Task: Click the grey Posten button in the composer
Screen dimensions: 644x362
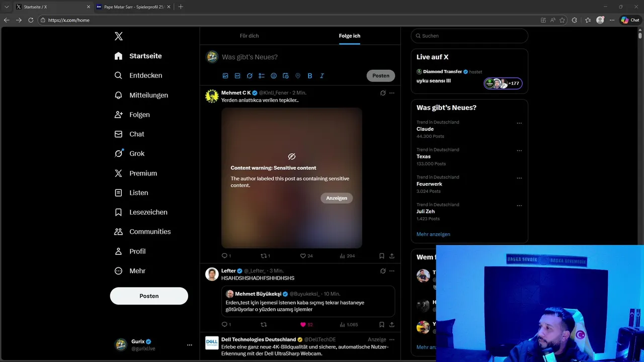Action: click(x=381, y=76)
